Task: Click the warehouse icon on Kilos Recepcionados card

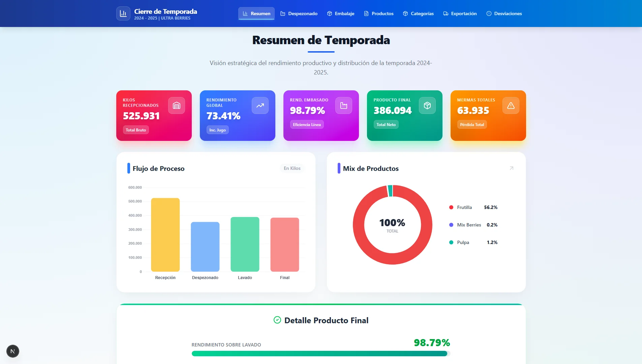Action: click(177, 105)
